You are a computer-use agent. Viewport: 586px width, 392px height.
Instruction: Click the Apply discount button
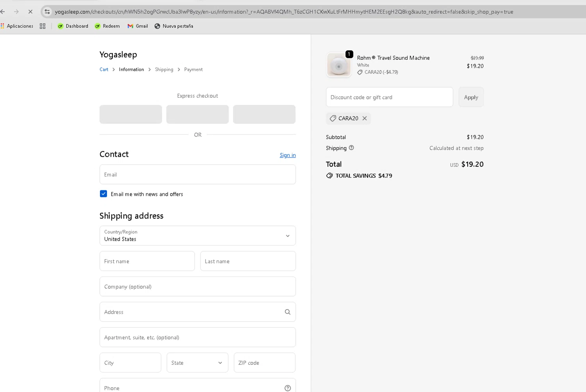tap(471, 97)
